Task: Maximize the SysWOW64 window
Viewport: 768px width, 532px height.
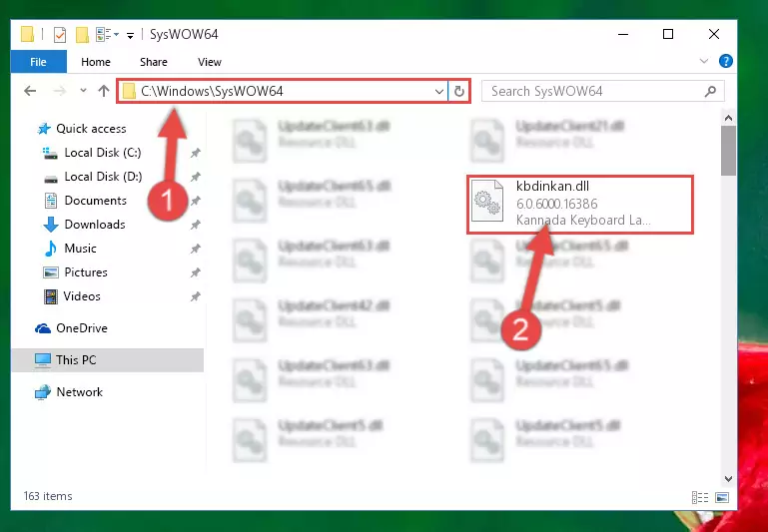Action: (x=668, y=34)
